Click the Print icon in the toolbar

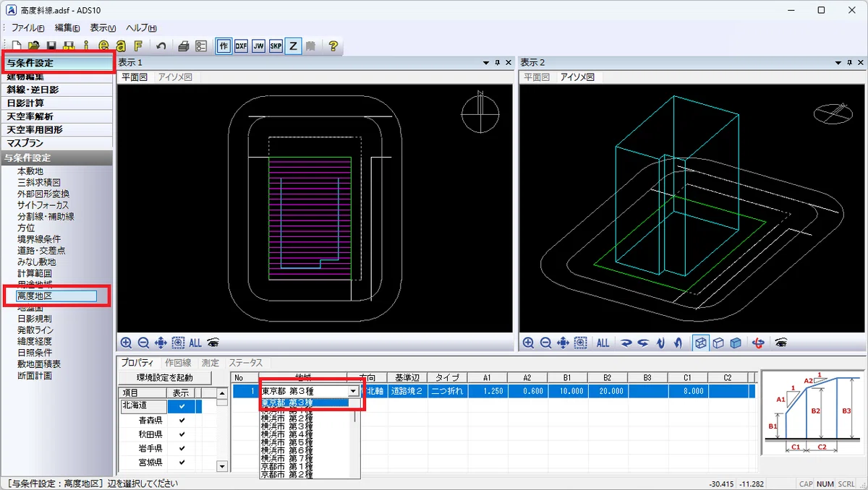pyautogui.click(x=184, y=46)
